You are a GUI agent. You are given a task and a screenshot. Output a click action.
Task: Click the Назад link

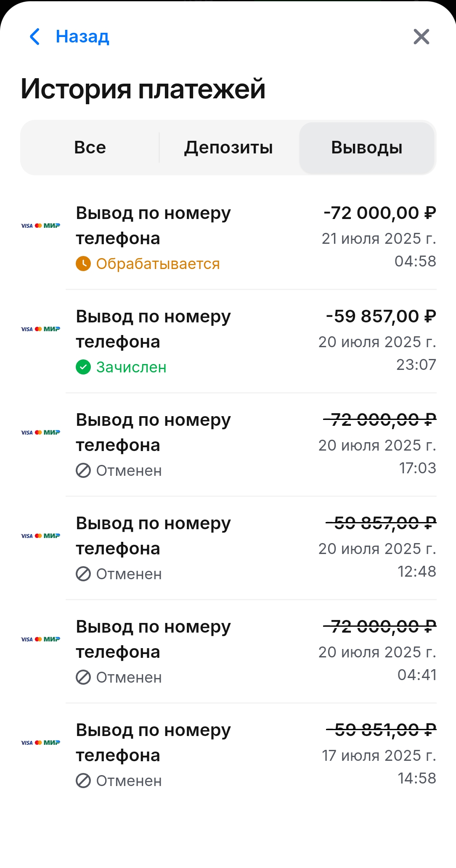click(x=82, y=37)
